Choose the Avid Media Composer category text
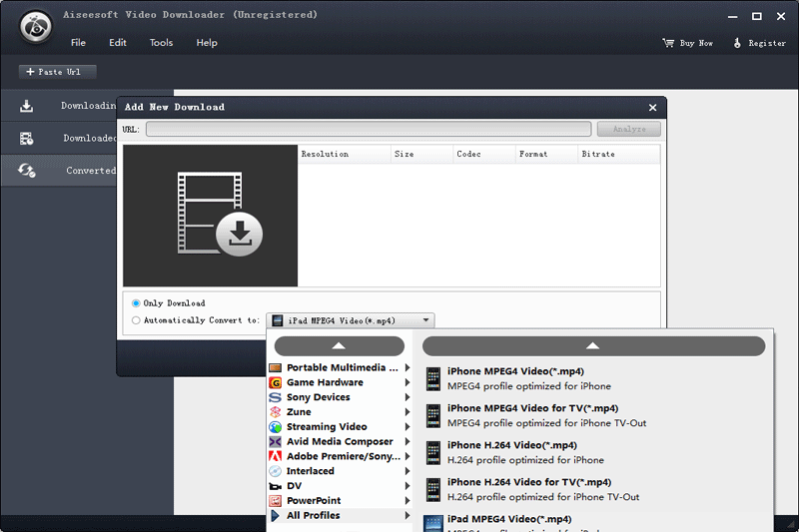This screenshot has height=532, width=799. 340,441
